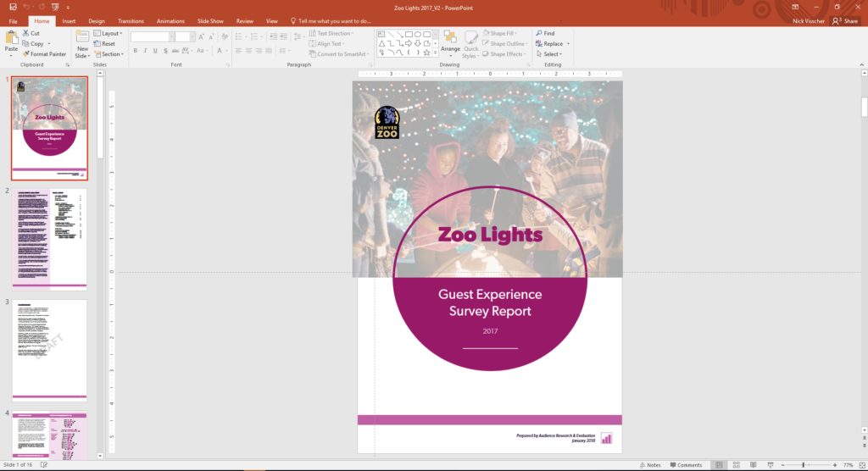Switch to the Insert tab
Screen dimensions: 868x471
(69, 21)
